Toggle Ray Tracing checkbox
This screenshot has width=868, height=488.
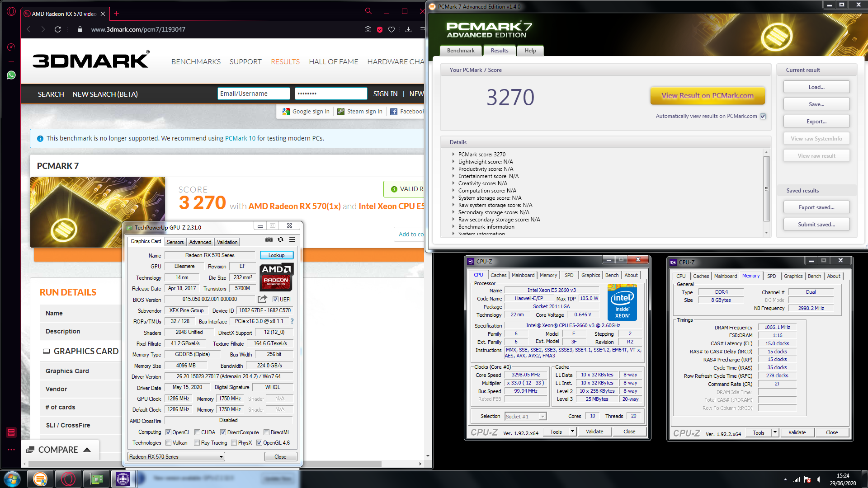pos(197,443)
